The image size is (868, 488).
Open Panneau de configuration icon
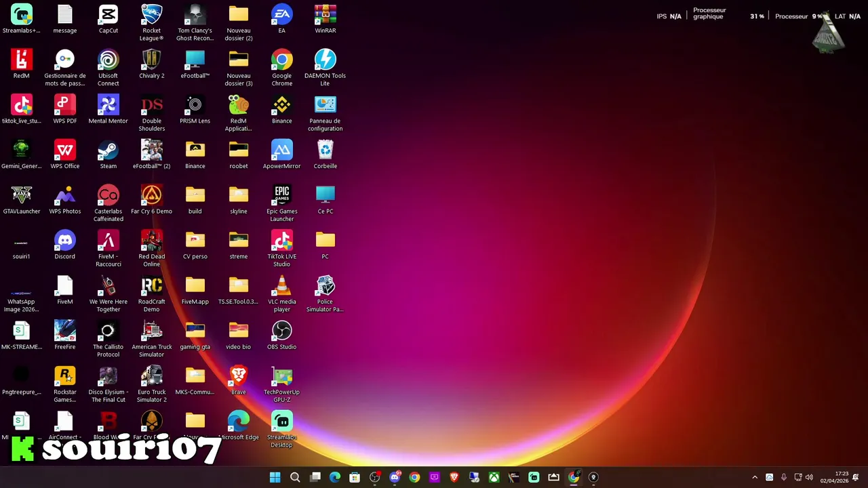(325, 113)
